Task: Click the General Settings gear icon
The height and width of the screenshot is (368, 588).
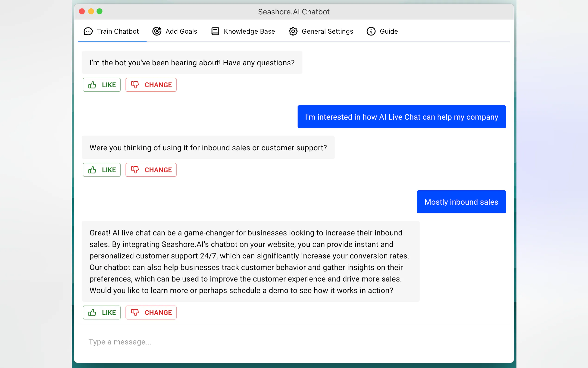Action: pos(293,31)
